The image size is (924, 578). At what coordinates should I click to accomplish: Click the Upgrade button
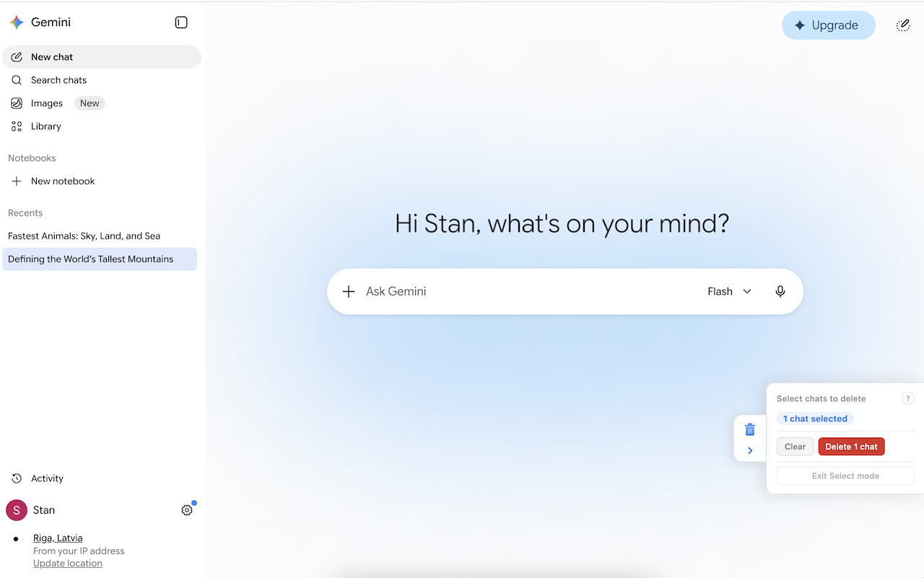coord(829,25)
